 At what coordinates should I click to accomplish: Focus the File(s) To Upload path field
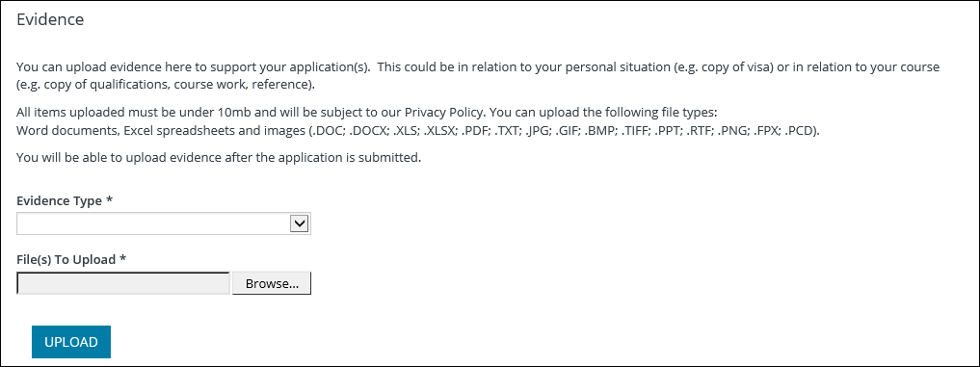(123, 283)
